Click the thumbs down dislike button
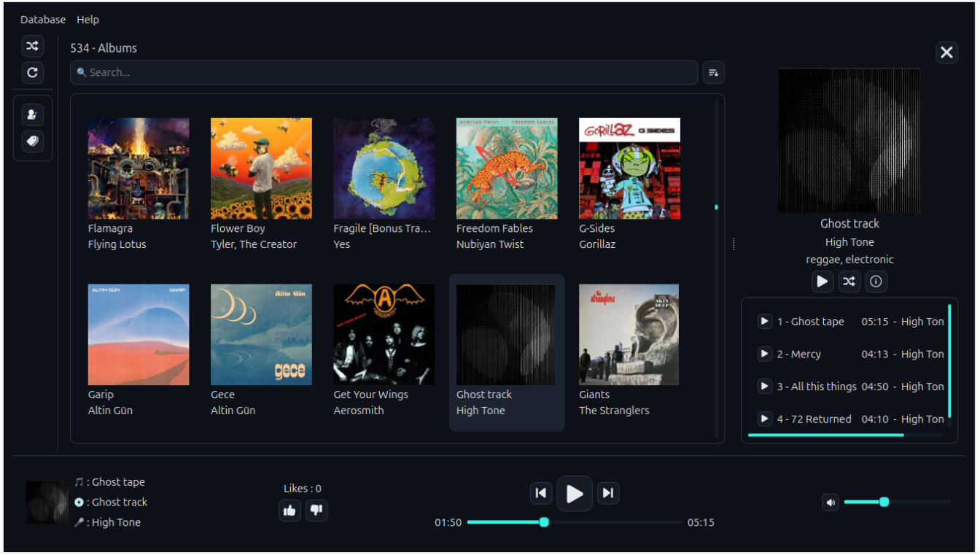Screen dimensions: 980x555 coord(316,511)
